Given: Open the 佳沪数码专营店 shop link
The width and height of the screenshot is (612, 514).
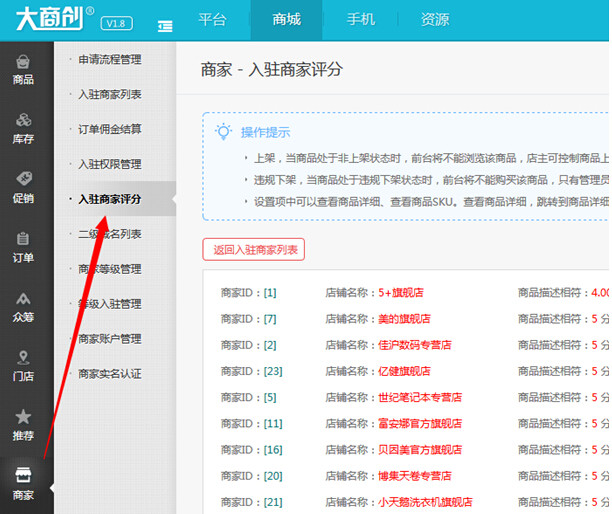Looking at the screenshot, I should pos(415,345).
